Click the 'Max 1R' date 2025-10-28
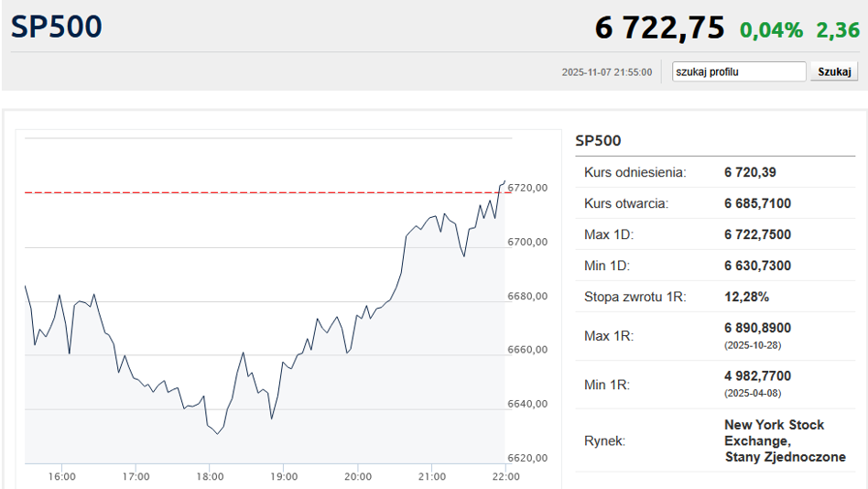868x489 pixels. pos(752,345)
